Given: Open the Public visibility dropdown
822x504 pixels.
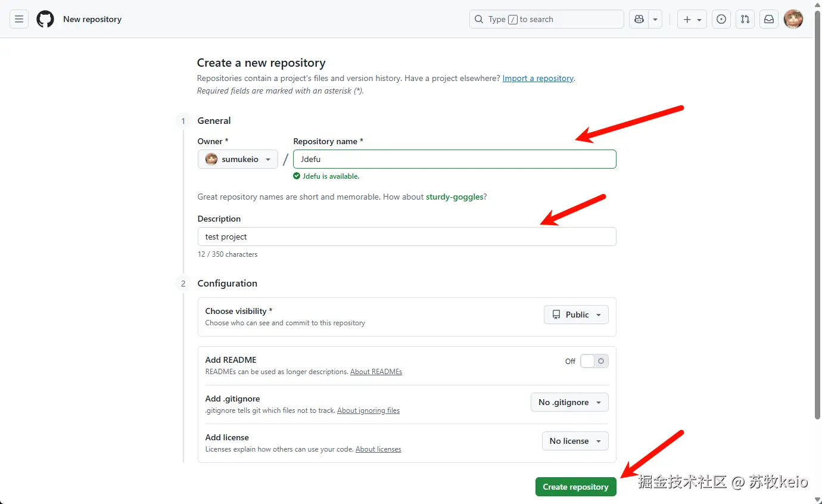Looking at the screenshot, I should pos(576,315).
